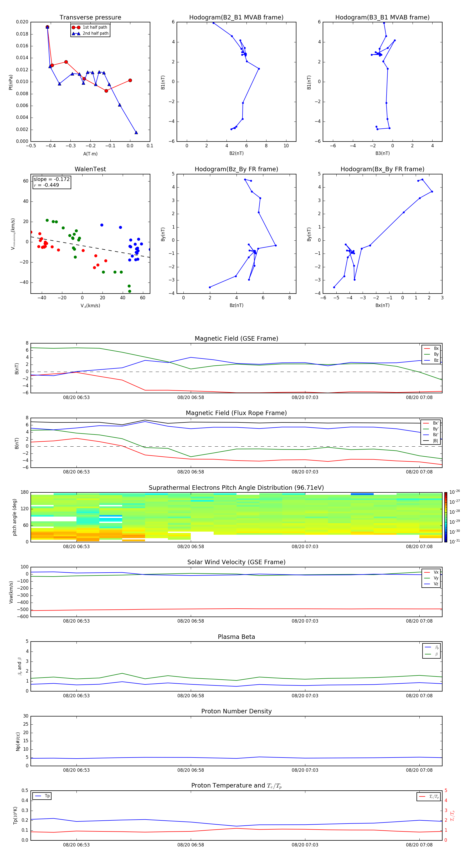Select the By' legend entry in Flux Rope panel

point(431,429)
